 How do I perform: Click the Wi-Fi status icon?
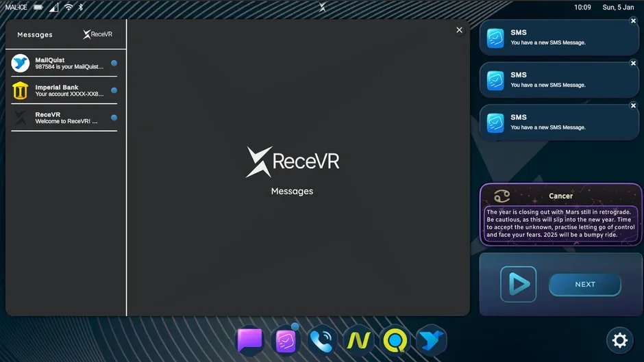click(x=69, y=8)
